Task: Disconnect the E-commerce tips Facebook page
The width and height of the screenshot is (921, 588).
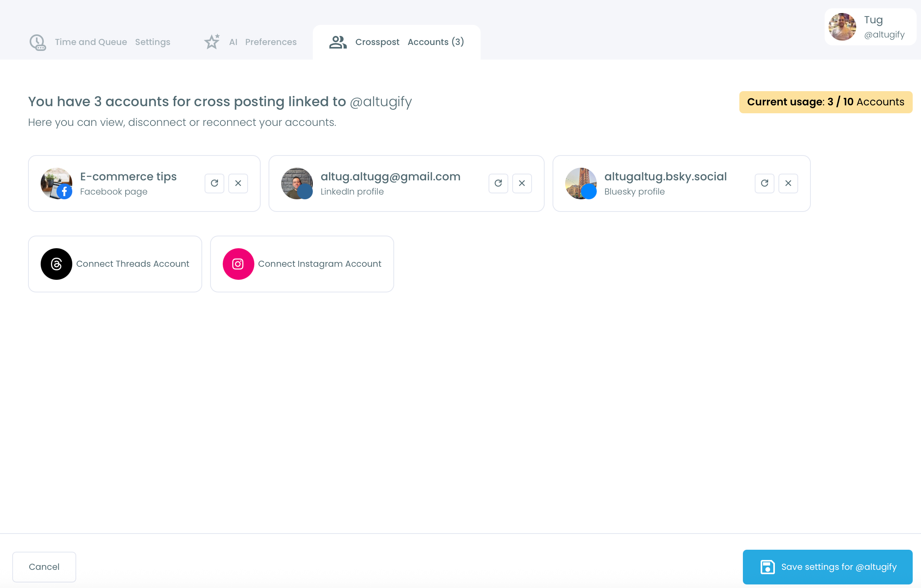Action: (238, 183)
